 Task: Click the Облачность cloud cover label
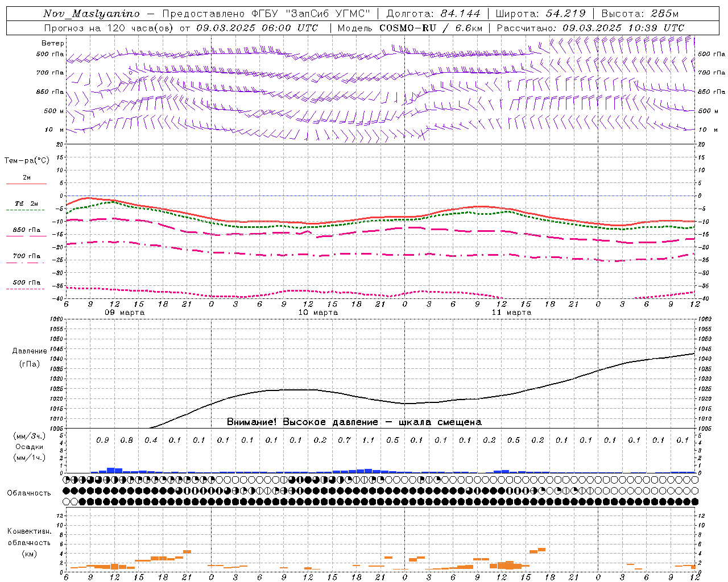click(28, 493)
